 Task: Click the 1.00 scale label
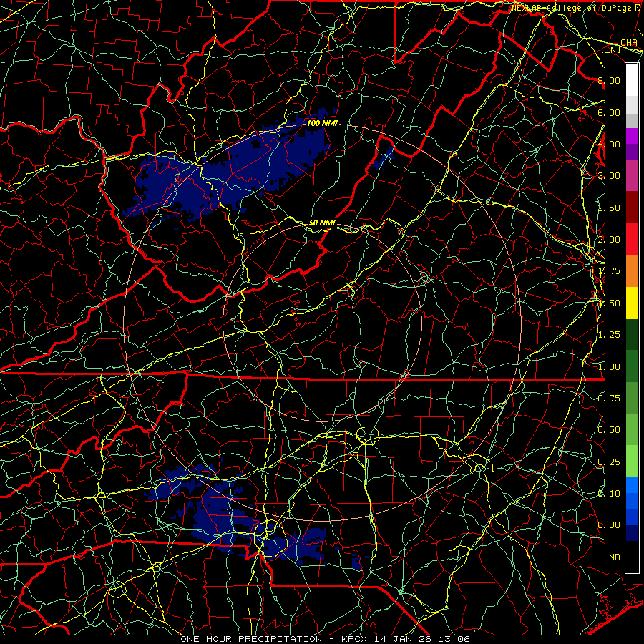[609, 367]
